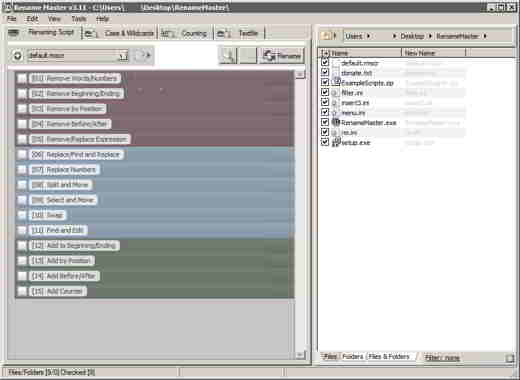
Task: Click Desktop in the path breadcrumb
Action: pyautogui.click(x=412, y=36)
